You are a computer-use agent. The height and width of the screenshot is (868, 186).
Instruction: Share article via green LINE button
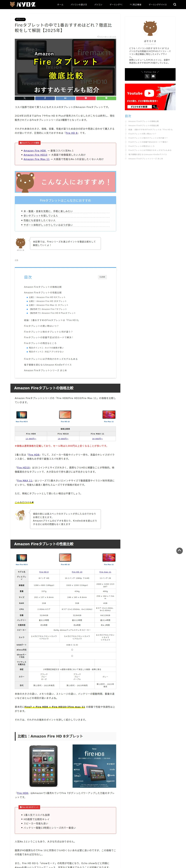pyautogui.click(x=106, y=98)
